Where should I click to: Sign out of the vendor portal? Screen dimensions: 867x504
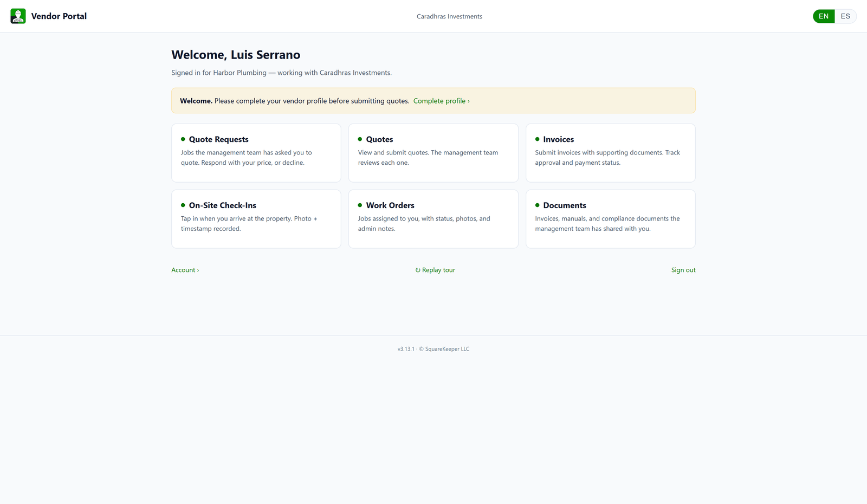coord(683,270)
